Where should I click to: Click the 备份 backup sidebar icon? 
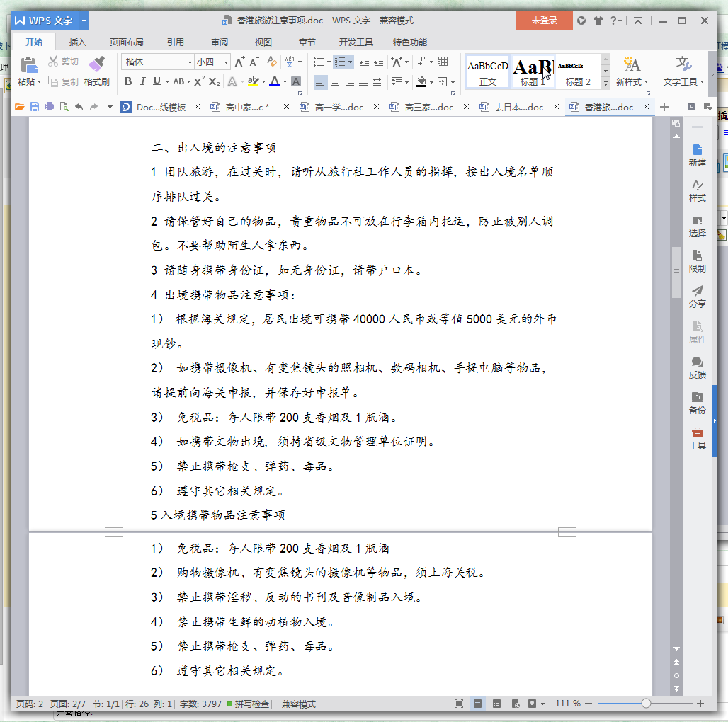pos(697,403)
